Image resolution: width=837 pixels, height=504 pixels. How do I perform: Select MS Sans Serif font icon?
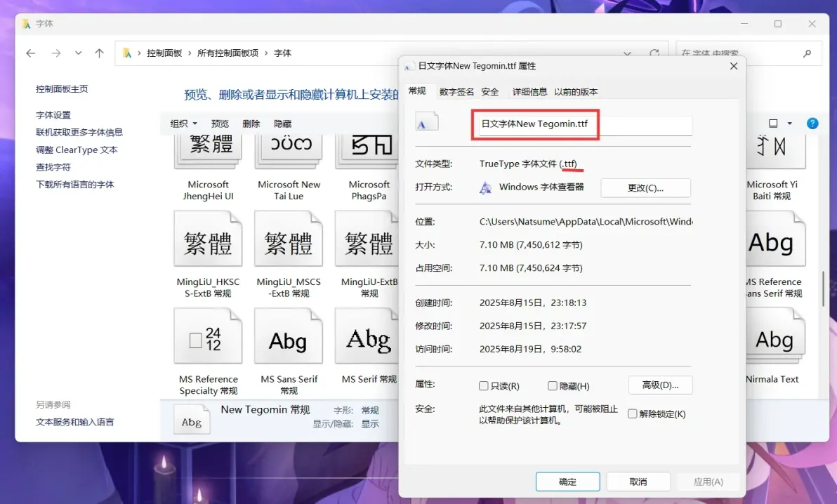coord(289,336)
